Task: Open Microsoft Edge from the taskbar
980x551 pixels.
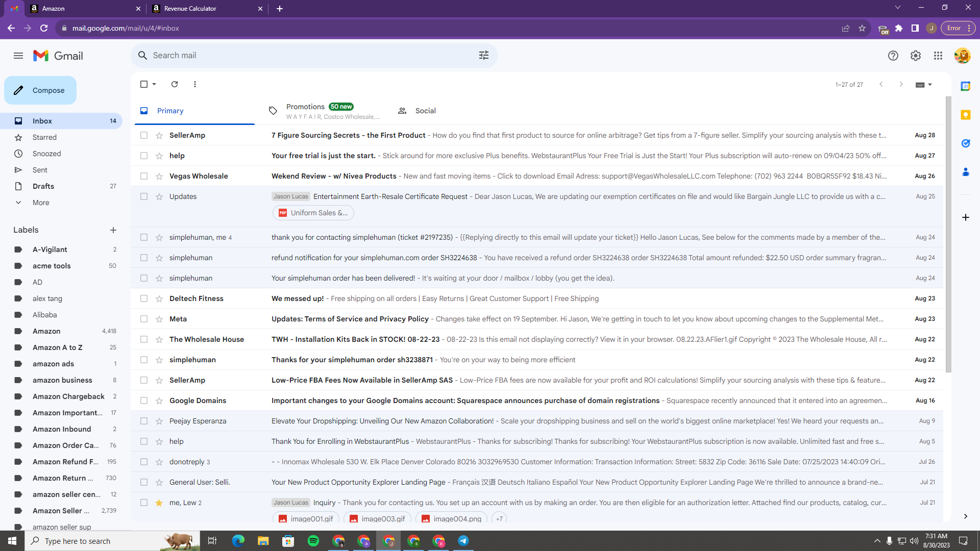Action: (238, 541)
